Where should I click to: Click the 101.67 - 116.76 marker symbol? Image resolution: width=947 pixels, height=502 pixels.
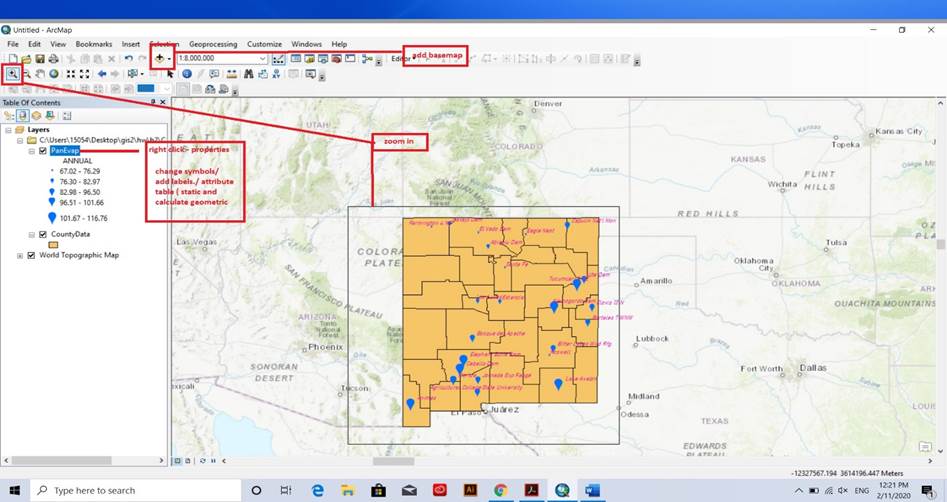click(x=52, y=218)
